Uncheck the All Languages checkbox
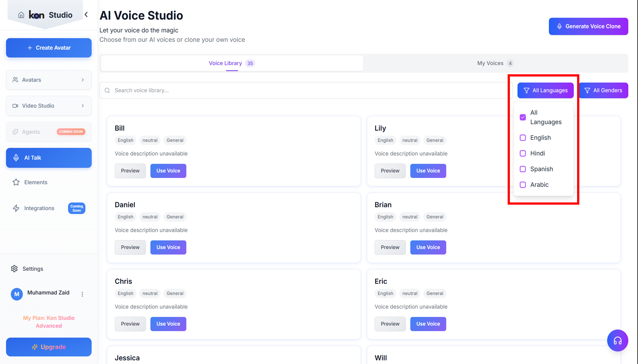Viewport: 638px width, 364px height. point(523,117)
